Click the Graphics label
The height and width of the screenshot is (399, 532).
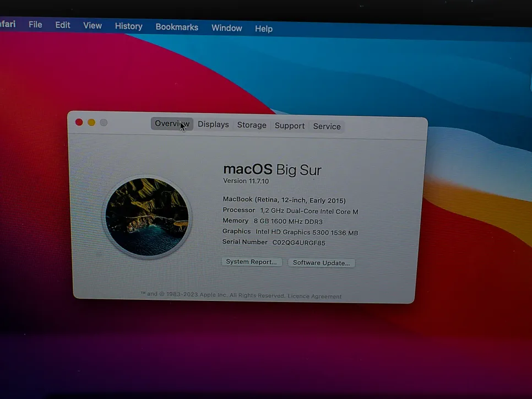236,231
